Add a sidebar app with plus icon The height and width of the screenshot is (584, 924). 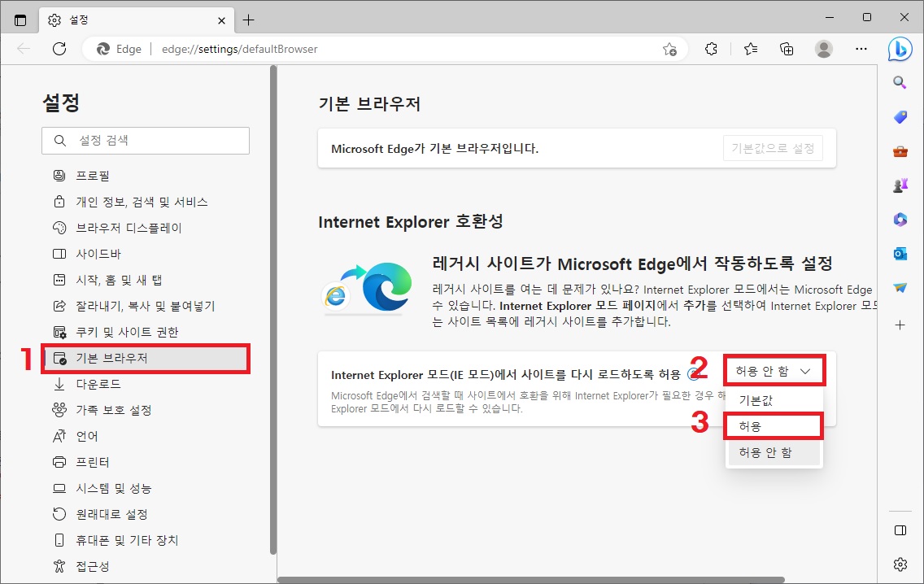coord(900,325)
